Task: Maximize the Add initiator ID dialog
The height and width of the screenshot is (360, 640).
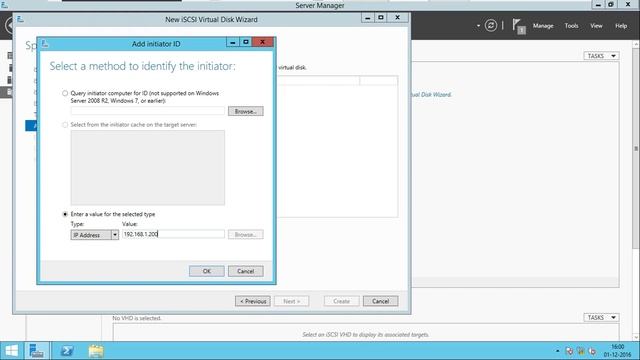Action: point(246,42)
